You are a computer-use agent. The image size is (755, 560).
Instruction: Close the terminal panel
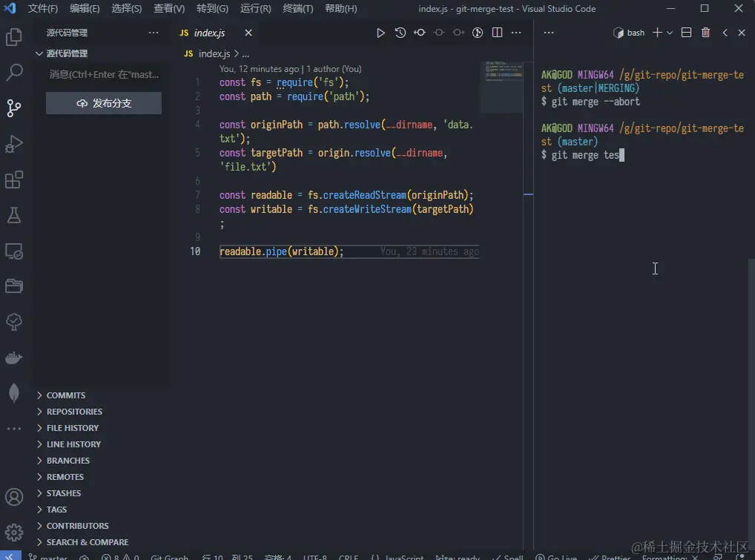tap(742, 33)
